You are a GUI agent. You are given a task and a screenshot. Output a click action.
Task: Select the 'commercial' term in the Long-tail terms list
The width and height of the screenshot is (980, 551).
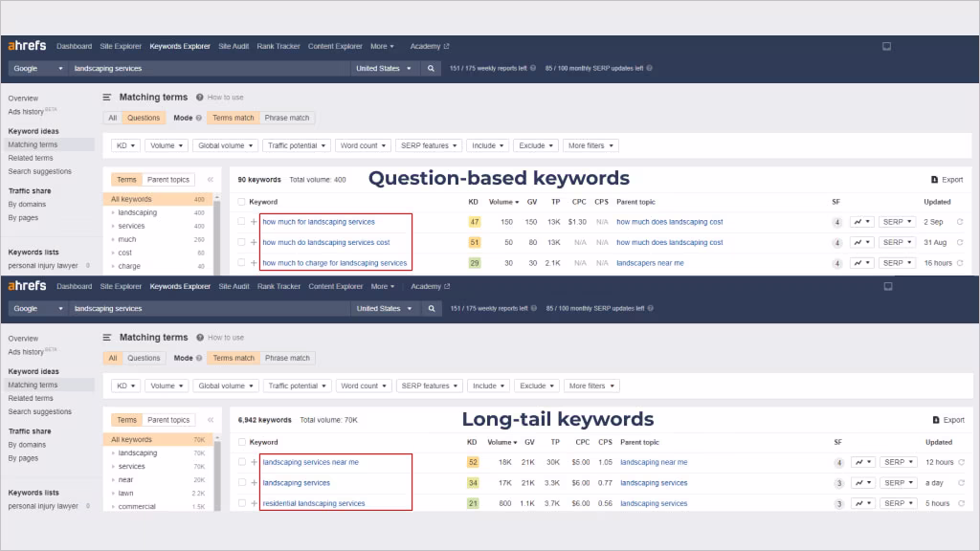coord(137,507)
